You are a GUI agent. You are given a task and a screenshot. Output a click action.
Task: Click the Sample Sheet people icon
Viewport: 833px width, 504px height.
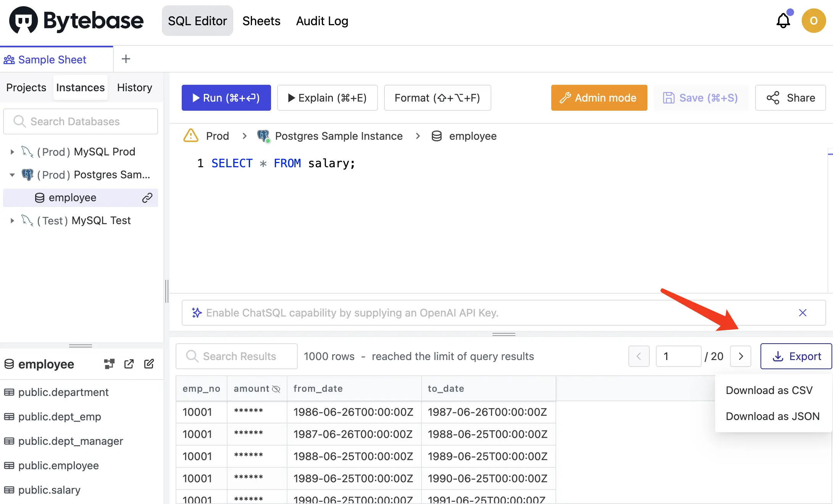click(9, 60)
